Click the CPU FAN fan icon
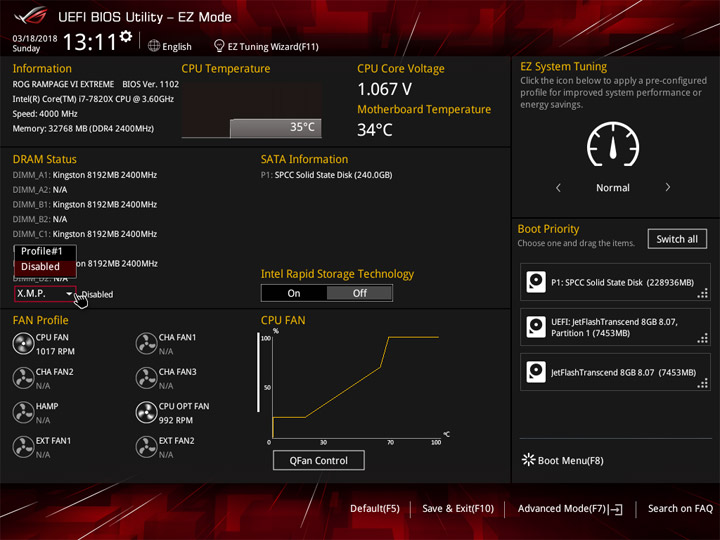720x540 pixels. [23, 343]
